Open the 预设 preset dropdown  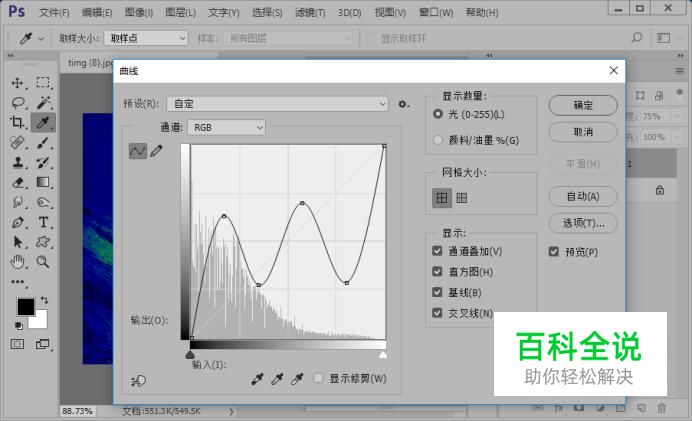278,104
